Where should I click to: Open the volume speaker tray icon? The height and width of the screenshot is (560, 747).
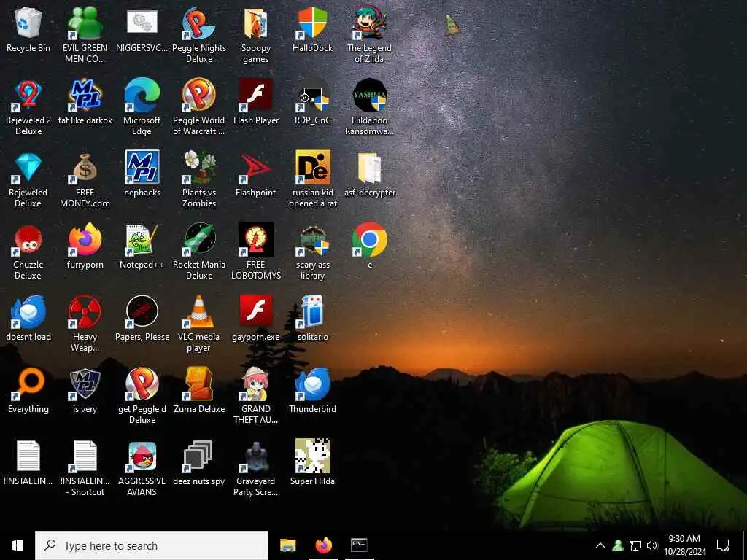[652, 545]
